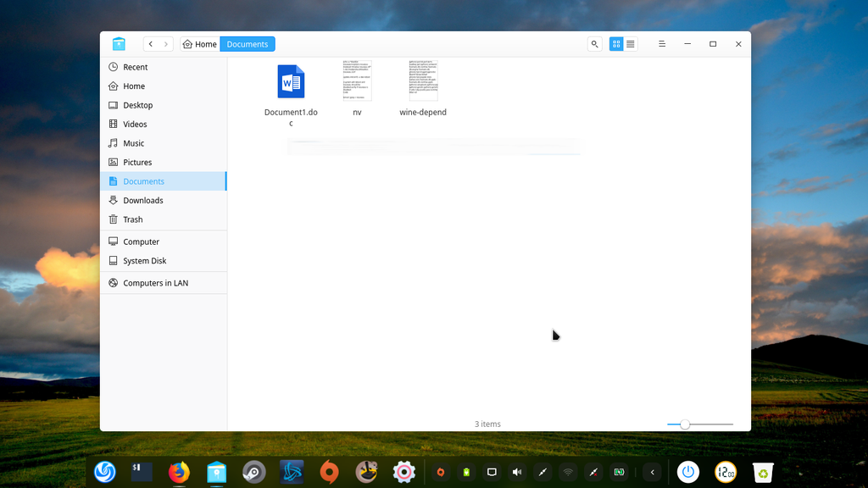
Task: Open the hamburger main menu
Action: [661, 44]
